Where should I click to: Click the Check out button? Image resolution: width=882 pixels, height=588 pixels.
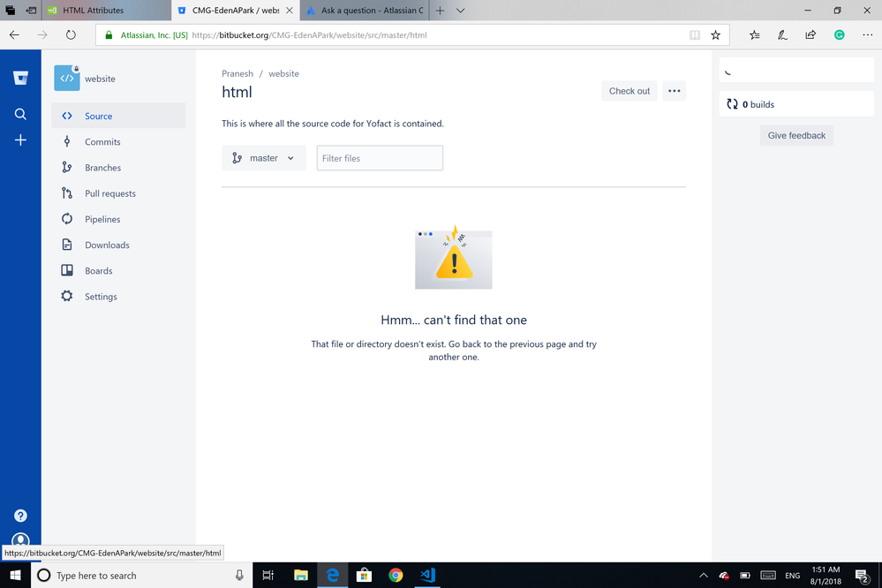[x=629, y=91]
